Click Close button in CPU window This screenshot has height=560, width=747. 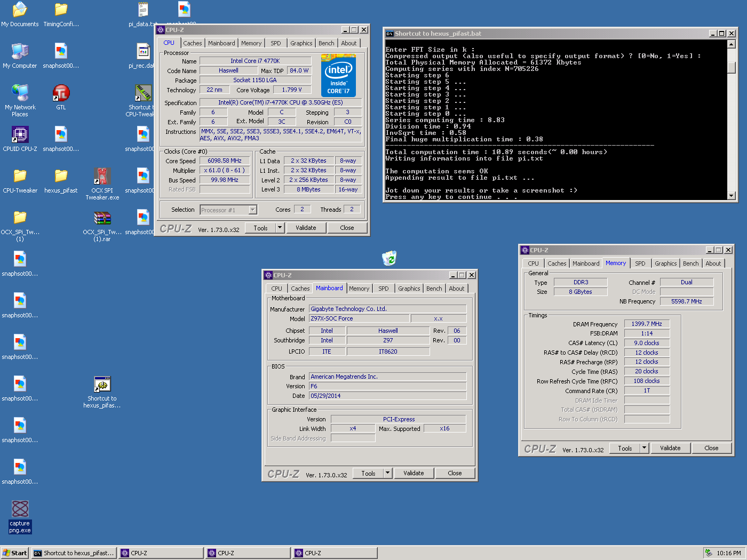tap(347, 228)
